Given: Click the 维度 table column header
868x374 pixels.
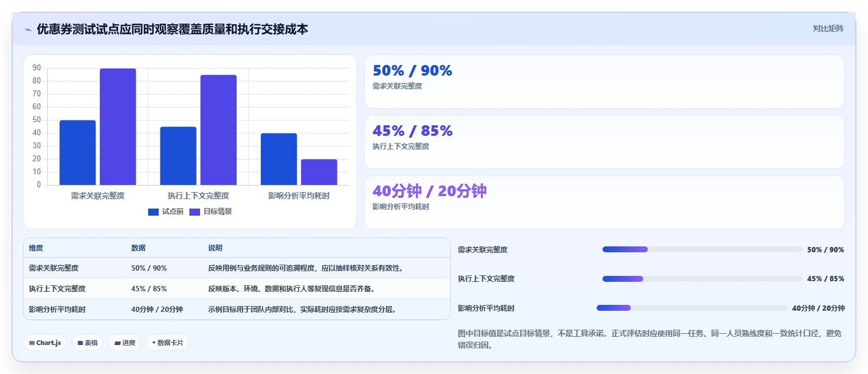Looking at the screenshot, I should pos(36,248).
